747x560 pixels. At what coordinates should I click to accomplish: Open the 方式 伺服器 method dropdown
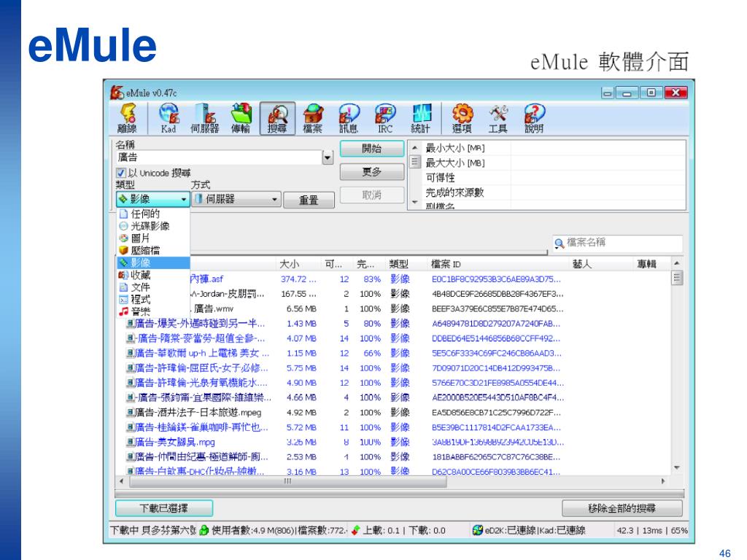coord(236,199)
